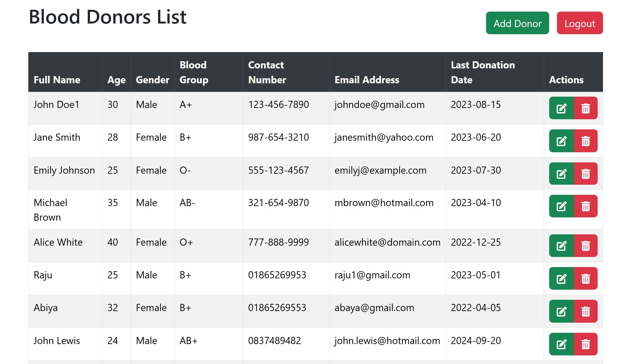This screenshot has height=364, width=620.
Task: Delete the John Lewis donor row
Action: 585,344
